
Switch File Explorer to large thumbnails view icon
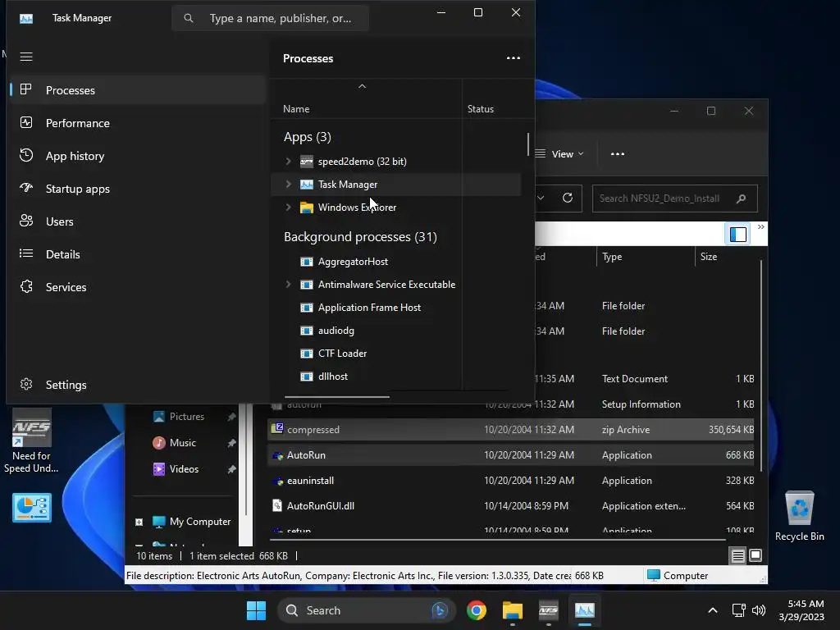pyautogui.click(x=756, y=555)
